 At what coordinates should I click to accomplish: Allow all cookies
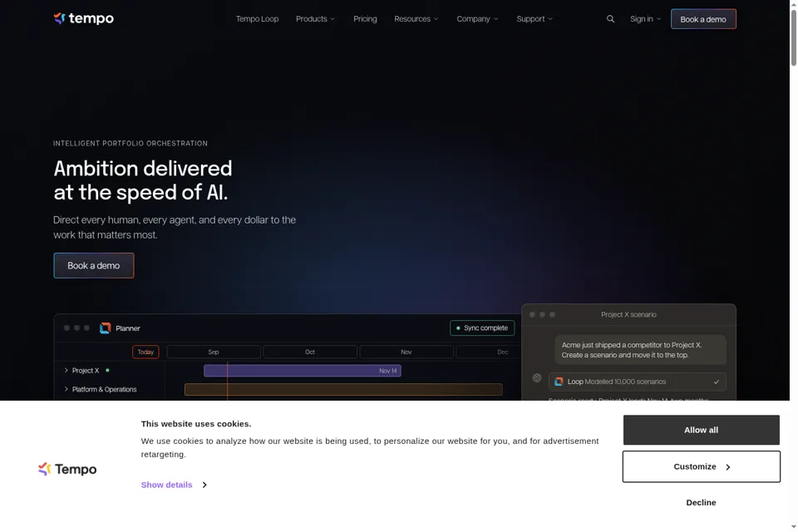coord(701,430)
